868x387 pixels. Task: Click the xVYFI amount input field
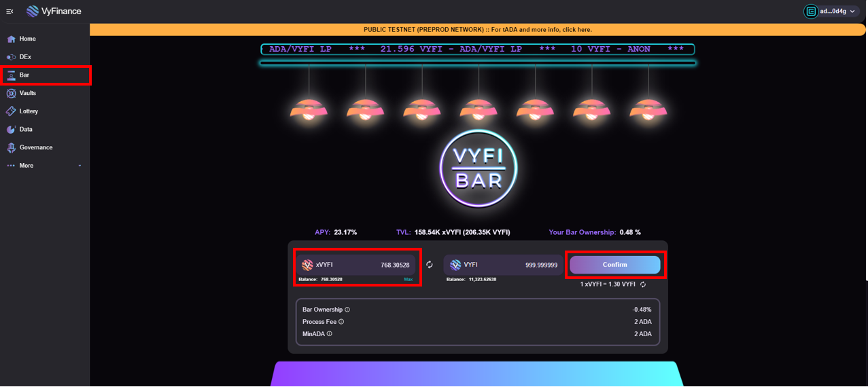coord(381,265)
